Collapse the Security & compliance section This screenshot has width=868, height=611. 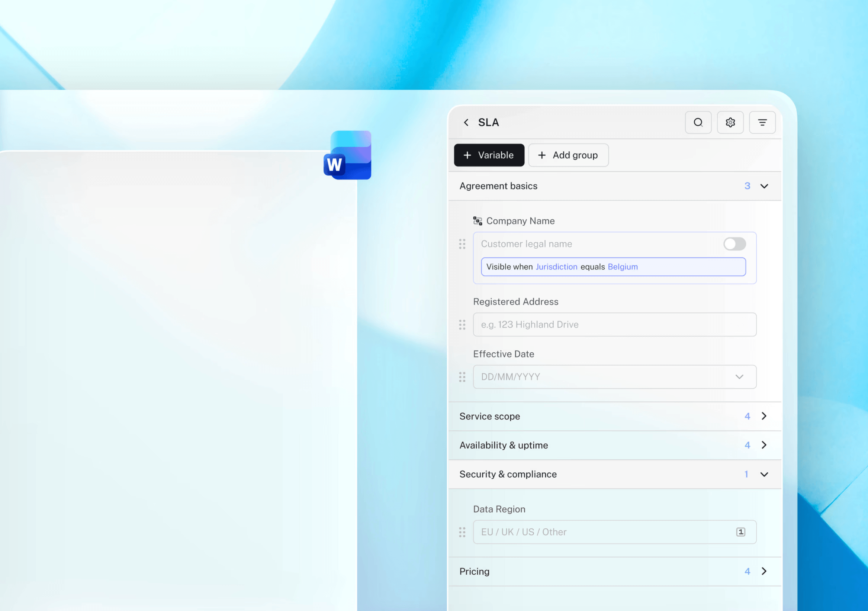[764, 474]
